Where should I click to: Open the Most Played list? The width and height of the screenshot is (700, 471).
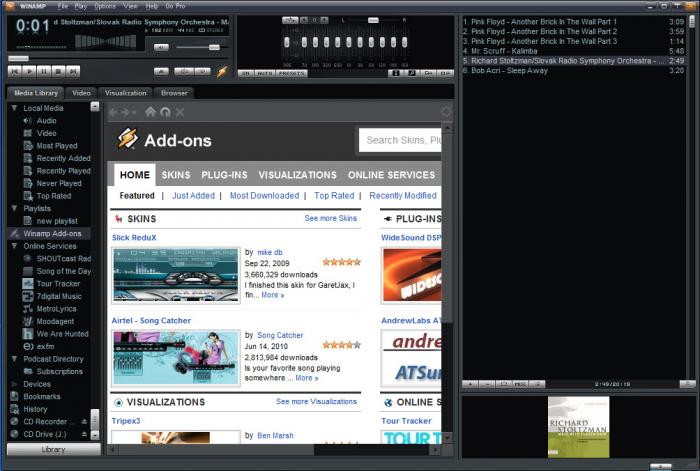pyautogui.click(x=57, y=146)
